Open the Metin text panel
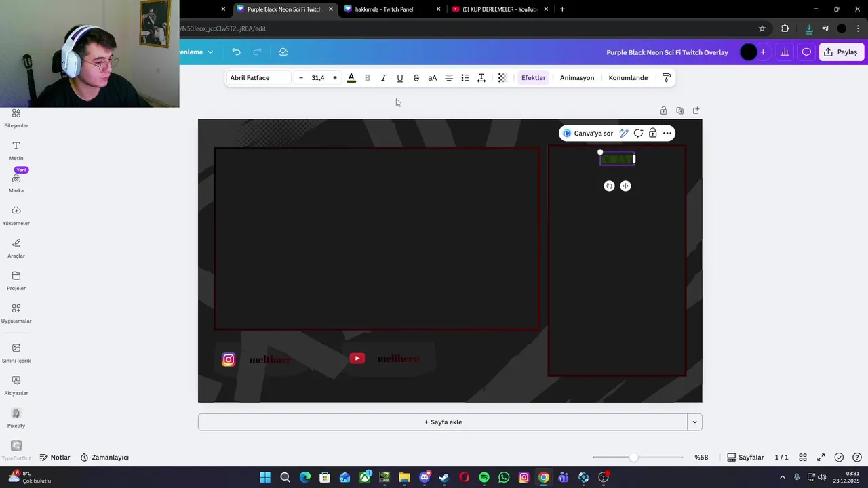Screen dimensions: 868x488 tap(16, 150)
